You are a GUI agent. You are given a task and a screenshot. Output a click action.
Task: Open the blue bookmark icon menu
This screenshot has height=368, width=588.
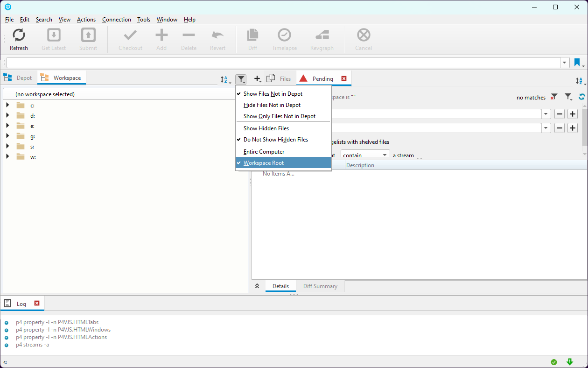pos(578,63)
